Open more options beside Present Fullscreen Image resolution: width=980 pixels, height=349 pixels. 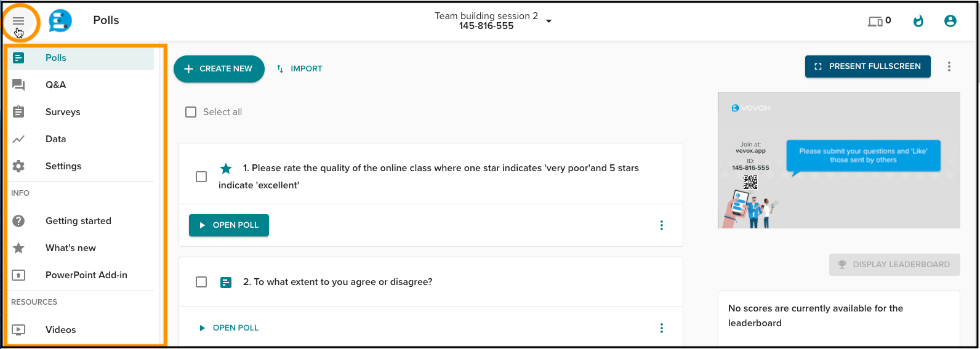tap(949, 66)
